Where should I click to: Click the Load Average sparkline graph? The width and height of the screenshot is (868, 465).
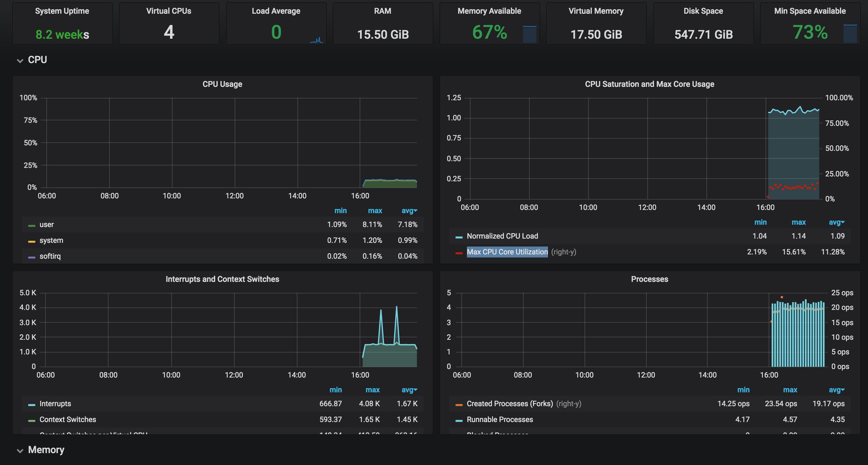[316, 40]
